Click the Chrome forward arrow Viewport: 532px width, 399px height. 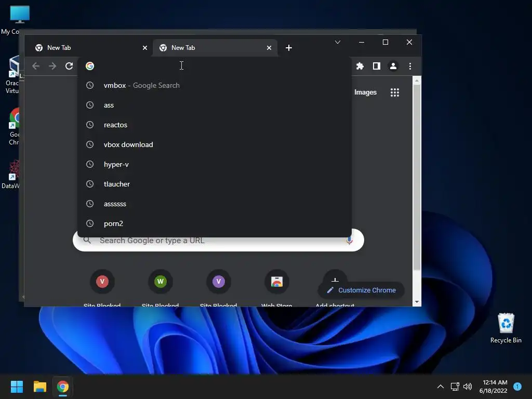pyautogui.click(x=52, y=66)
